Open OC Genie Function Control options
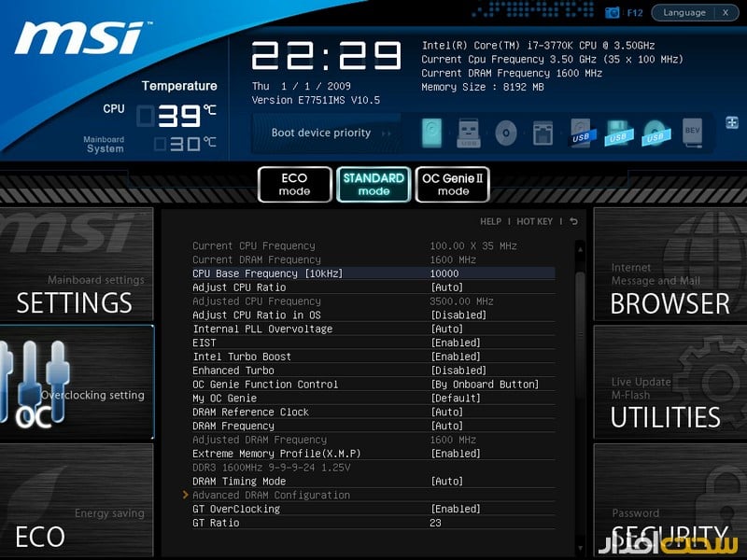This screenshot has width=747, height=560. click(485, 385)
